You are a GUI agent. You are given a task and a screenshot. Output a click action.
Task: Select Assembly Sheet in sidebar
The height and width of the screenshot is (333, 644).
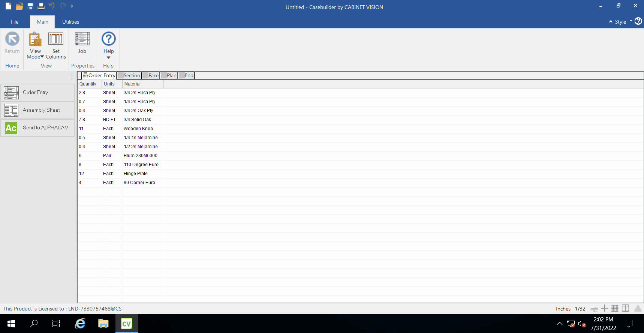[x=37, y=110]
